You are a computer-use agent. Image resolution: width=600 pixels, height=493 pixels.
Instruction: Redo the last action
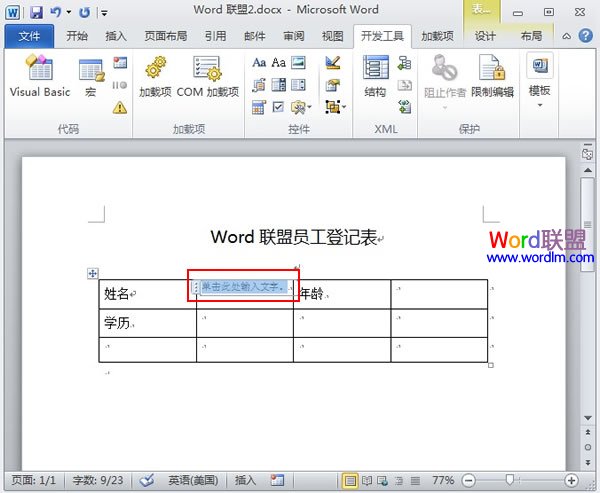pyautogui.click(x=84, y=12)
